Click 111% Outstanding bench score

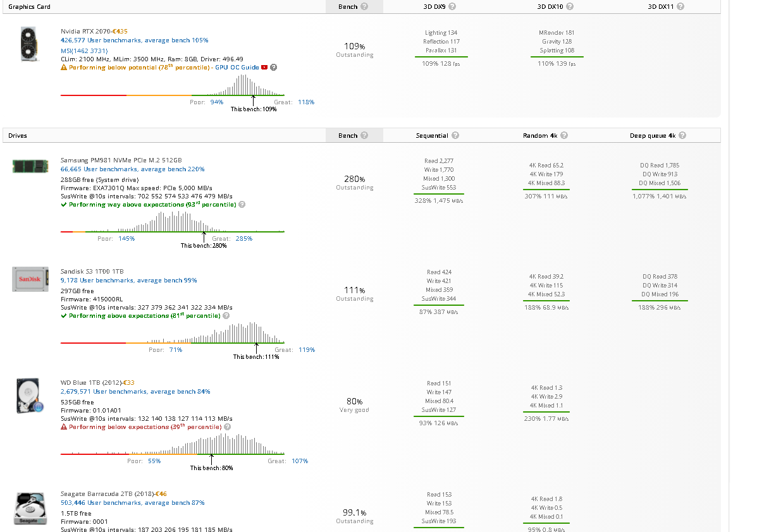pyautogui.click(x=354, y=294)
